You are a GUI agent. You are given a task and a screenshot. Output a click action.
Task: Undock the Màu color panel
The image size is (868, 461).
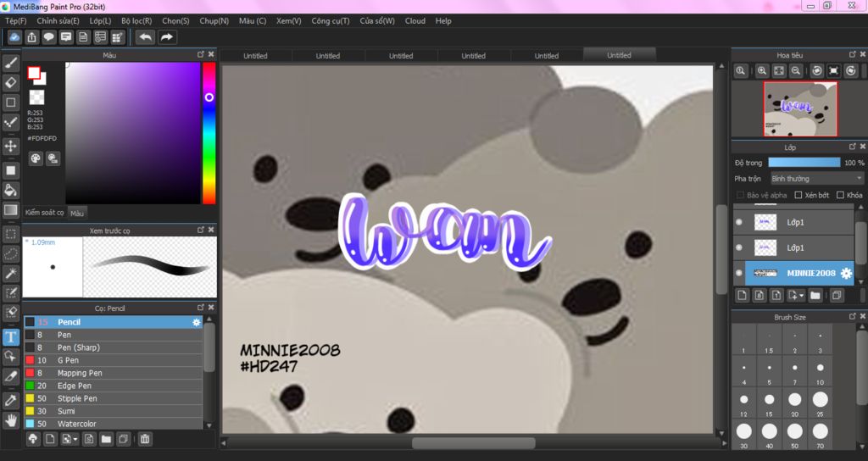(201, 54)
